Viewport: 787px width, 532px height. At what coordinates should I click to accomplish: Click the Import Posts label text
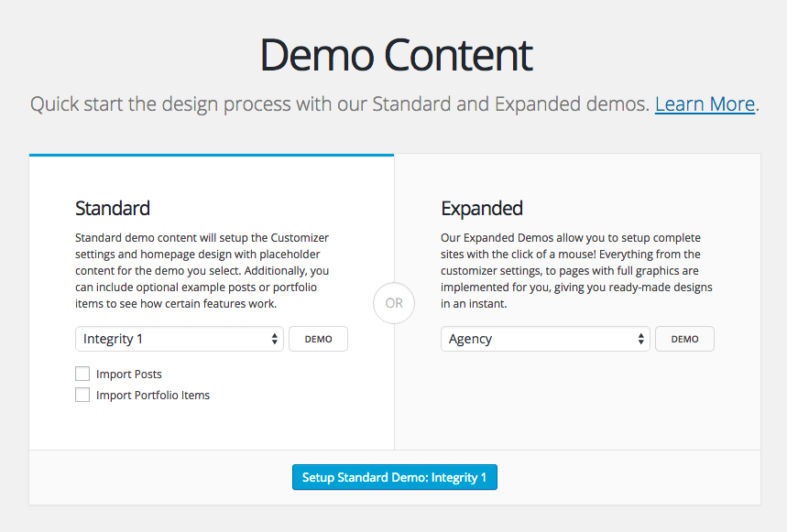click(129, 375)
